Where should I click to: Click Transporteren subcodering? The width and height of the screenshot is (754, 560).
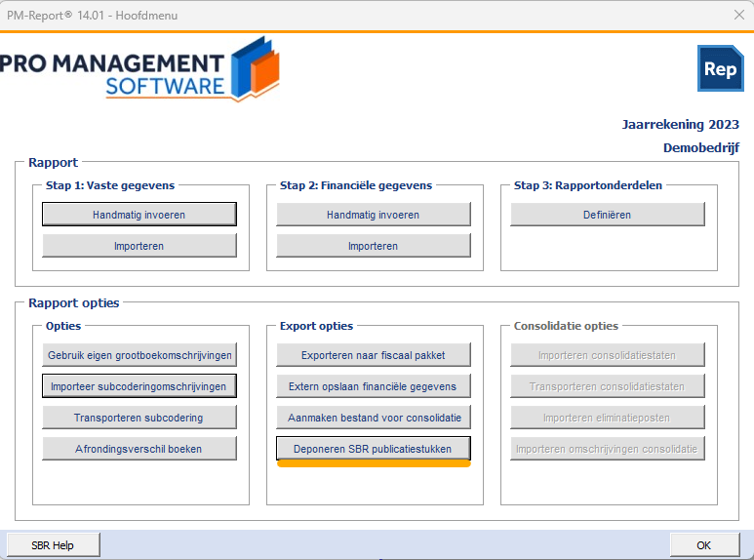[139, 418]
